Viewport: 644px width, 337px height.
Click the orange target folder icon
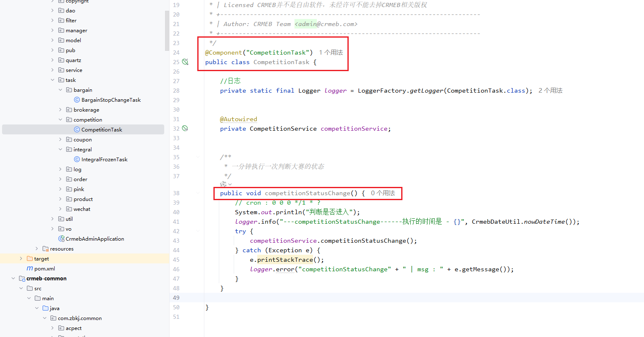(x=30, y=258)
